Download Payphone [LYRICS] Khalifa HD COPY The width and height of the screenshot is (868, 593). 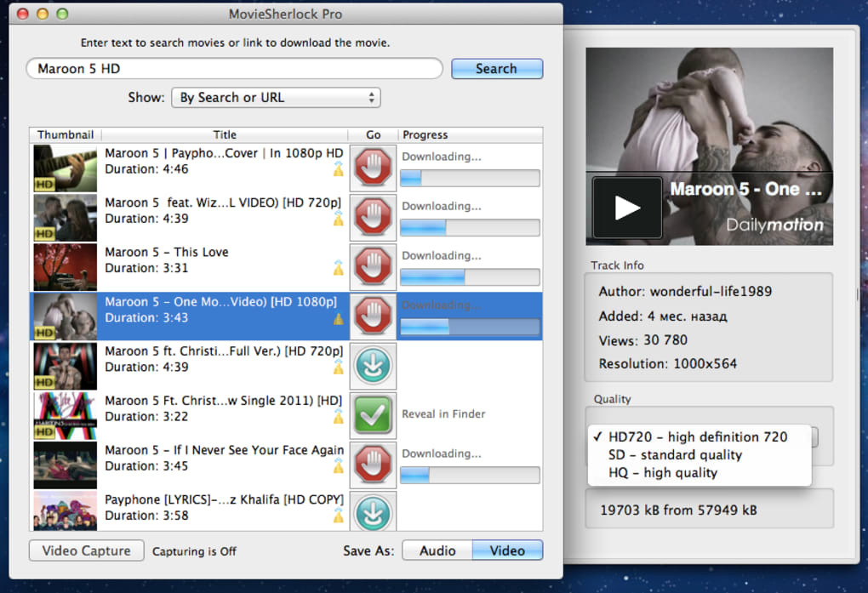[373, 512]
